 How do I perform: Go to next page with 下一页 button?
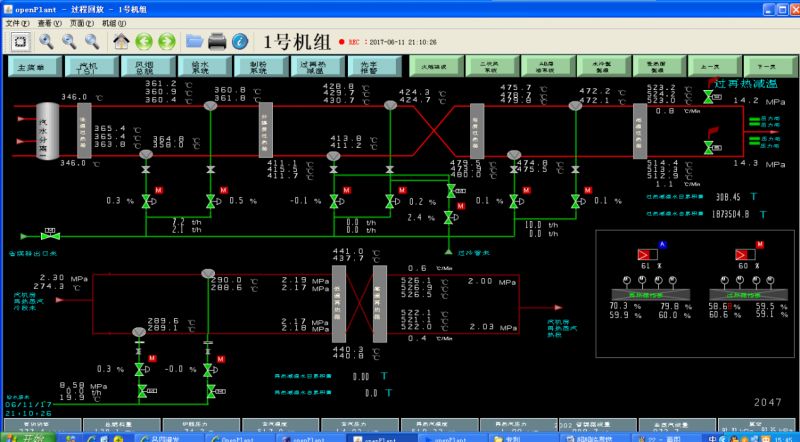click(x=768, y=67)
